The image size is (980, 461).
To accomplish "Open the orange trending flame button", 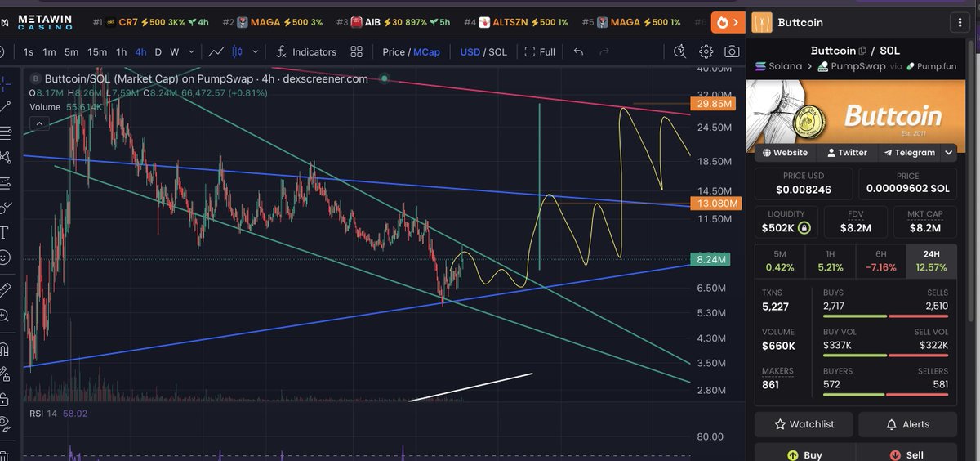I will [727, 22].
